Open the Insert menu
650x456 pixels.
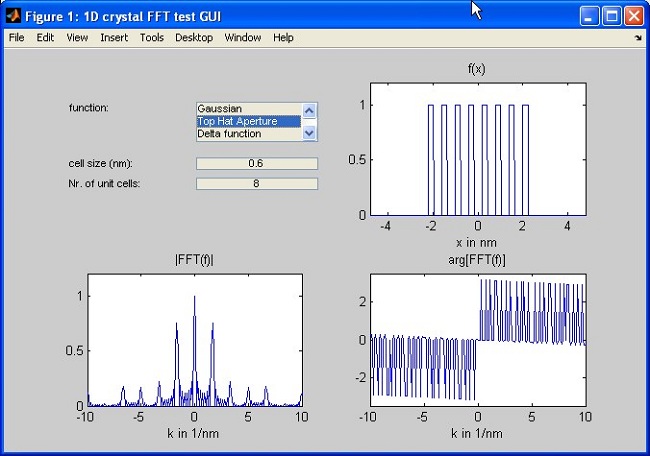pos(114,38)
